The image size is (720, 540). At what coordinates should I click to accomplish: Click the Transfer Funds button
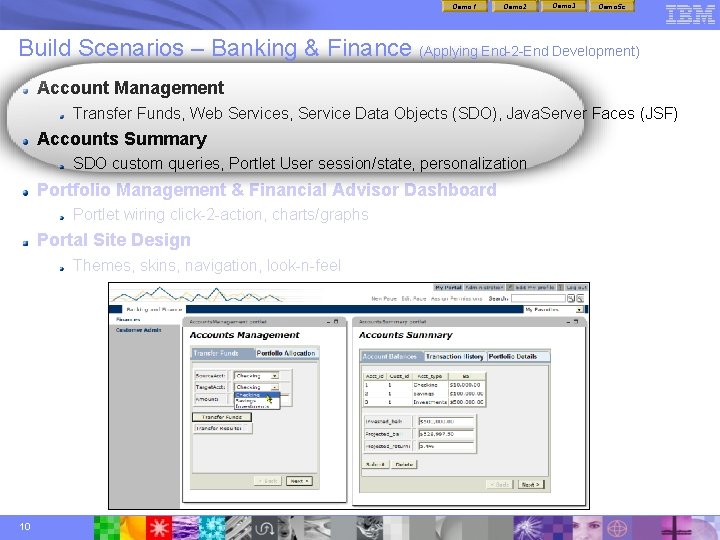coord(222,417)
